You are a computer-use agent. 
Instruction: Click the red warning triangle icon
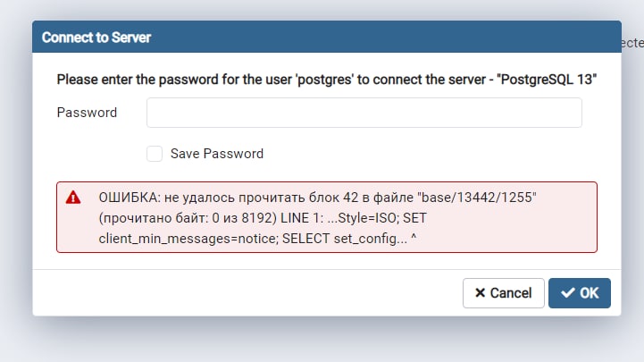73,198
